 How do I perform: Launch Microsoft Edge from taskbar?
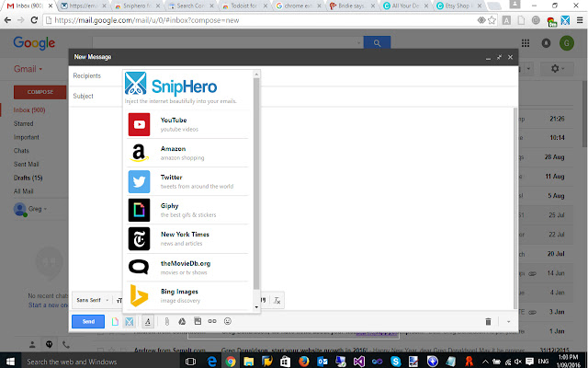pos(212,362)
